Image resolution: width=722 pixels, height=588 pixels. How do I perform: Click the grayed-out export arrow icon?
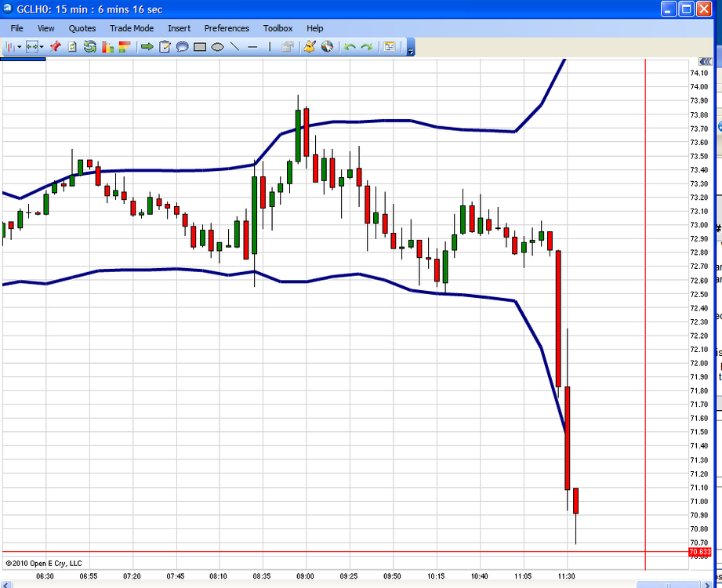pos(288,46)
